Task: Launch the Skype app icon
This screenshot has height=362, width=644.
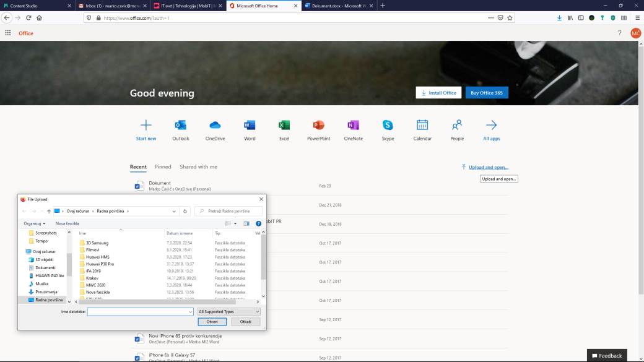Action: tap(388, 126)
